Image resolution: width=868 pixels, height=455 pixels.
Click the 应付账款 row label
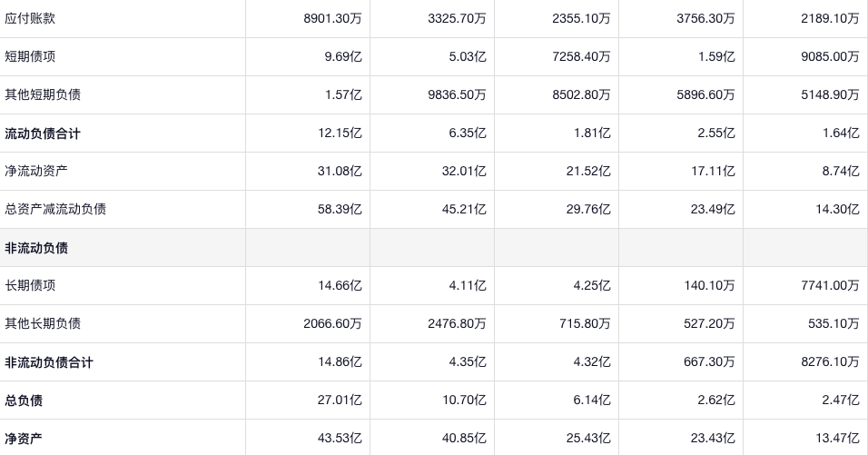click(30, 18)
